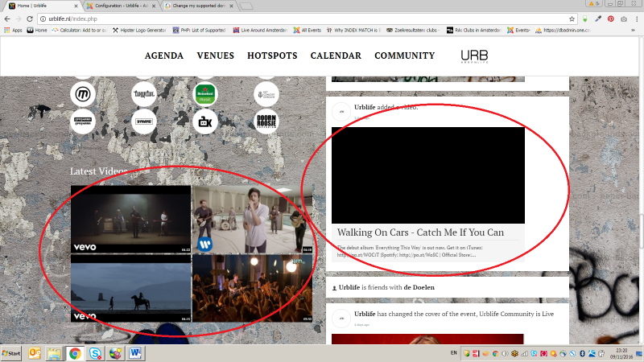Click the color picker eyedropper extension

pos(598,19)
